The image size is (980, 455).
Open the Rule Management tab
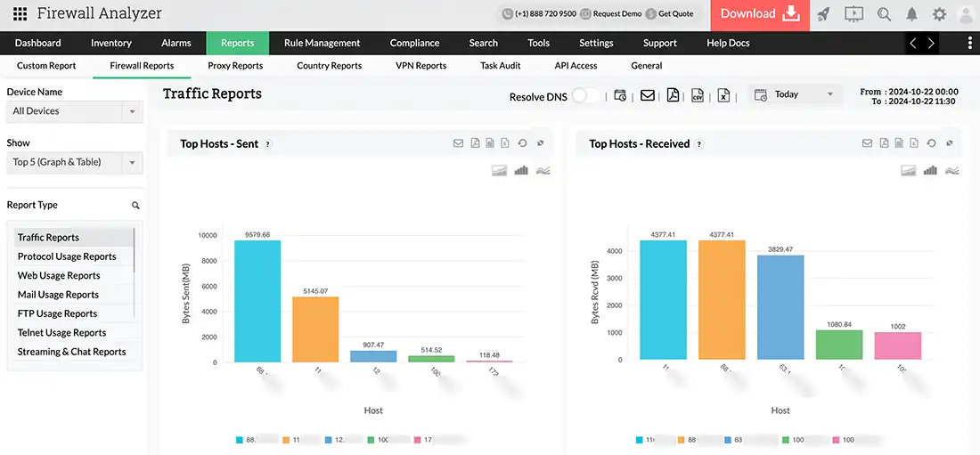[322, 43]
